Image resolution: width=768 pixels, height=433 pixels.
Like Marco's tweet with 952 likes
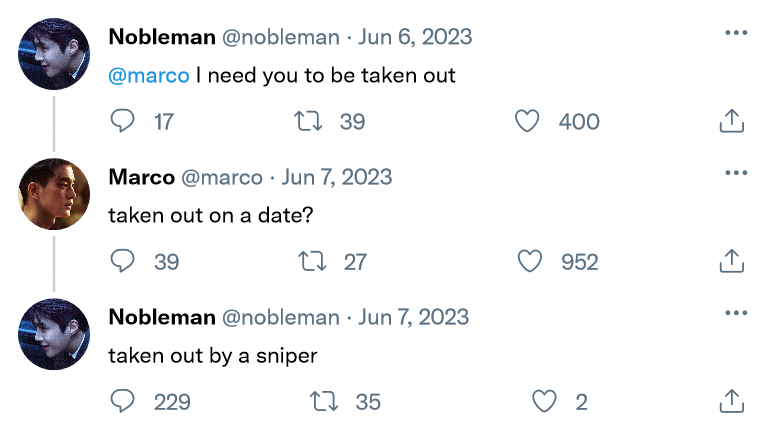[530, 261]
